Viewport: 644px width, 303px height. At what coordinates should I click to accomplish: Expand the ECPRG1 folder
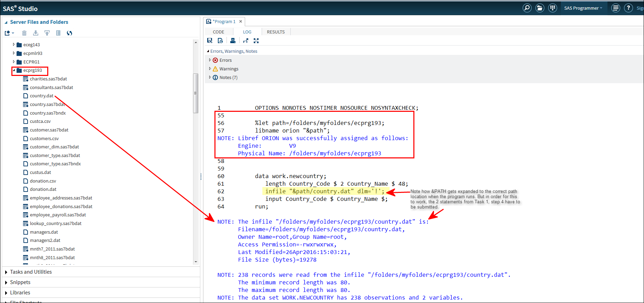tap(14, 62)
